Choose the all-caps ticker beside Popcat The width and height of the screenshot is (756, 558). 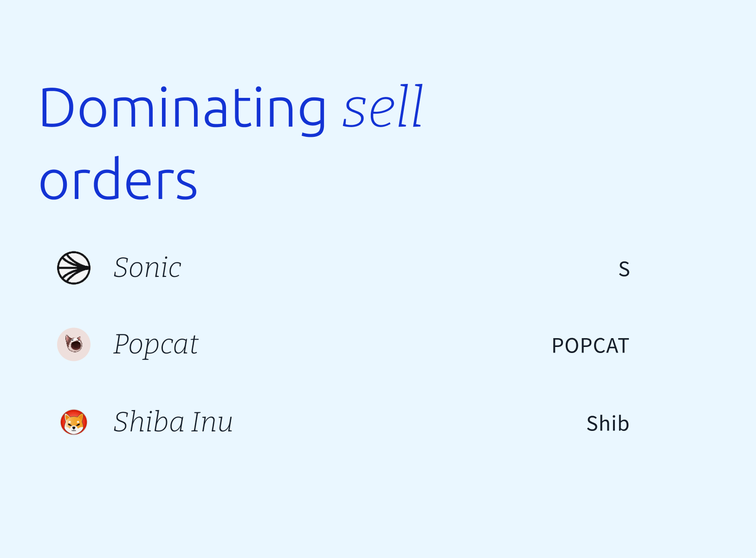[x=590, y=346]
